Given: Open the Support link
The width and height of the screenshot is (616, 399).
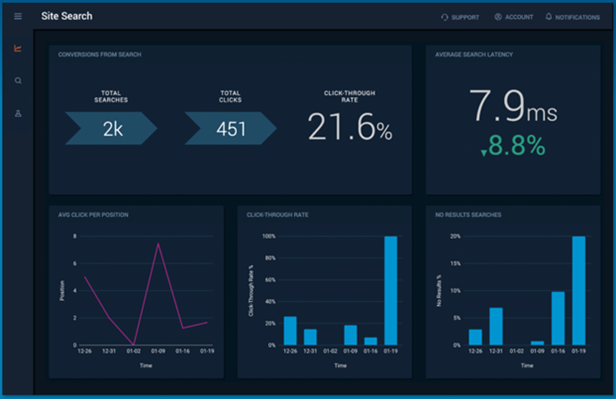Looking at the screenshot, I should [x=465, y=17].
